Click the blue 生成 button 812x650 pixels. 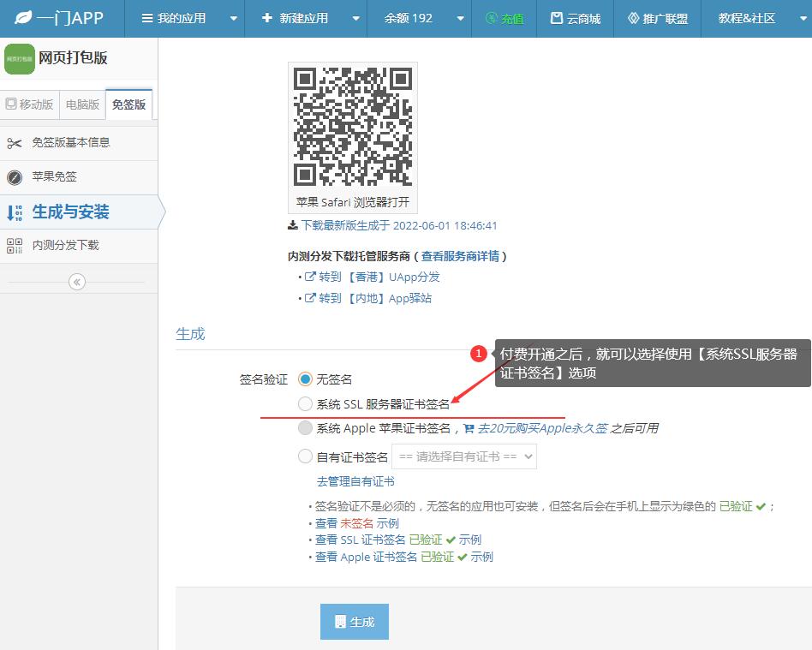click(x=355, y=622)
